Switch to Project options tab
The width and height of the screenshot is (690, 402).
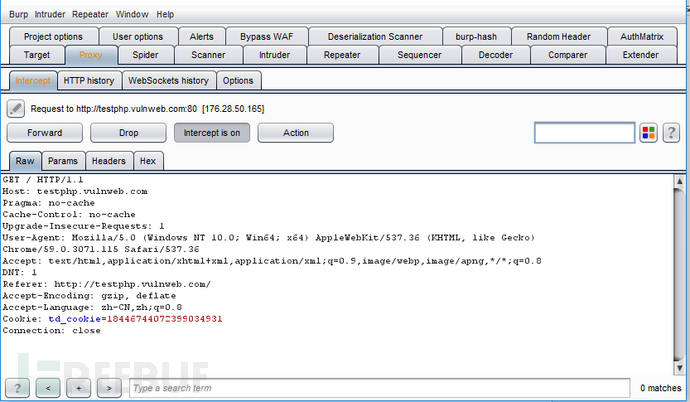click(x=53, y=37)
